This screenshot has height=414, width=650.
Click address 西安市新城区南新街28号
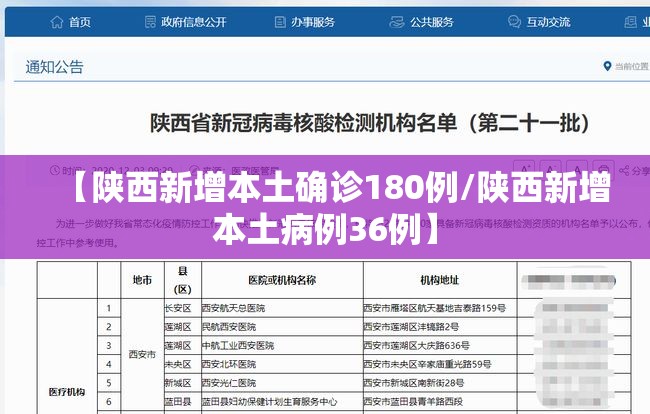point(414,383)
